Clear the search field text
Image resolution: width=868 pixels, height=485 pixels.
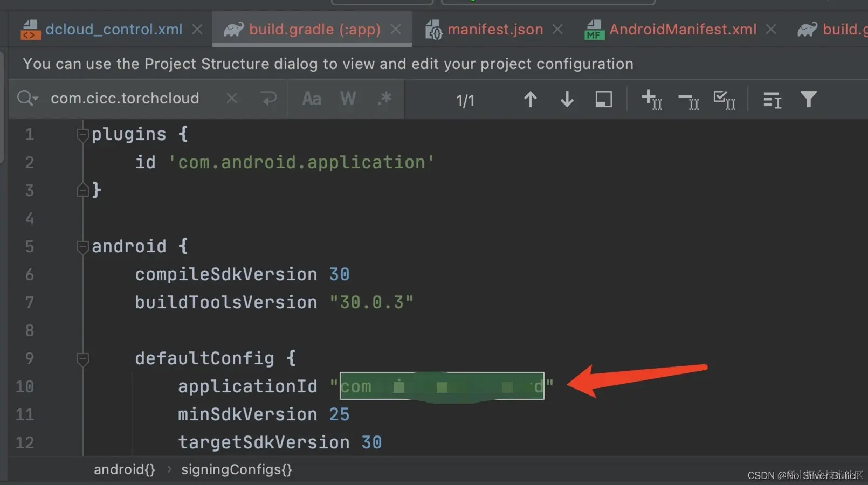pos(232,99)
